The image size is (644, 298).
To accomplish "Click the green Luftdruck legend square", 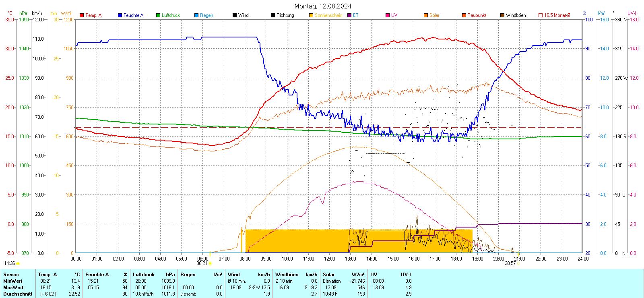I will (x=158, y=15).
